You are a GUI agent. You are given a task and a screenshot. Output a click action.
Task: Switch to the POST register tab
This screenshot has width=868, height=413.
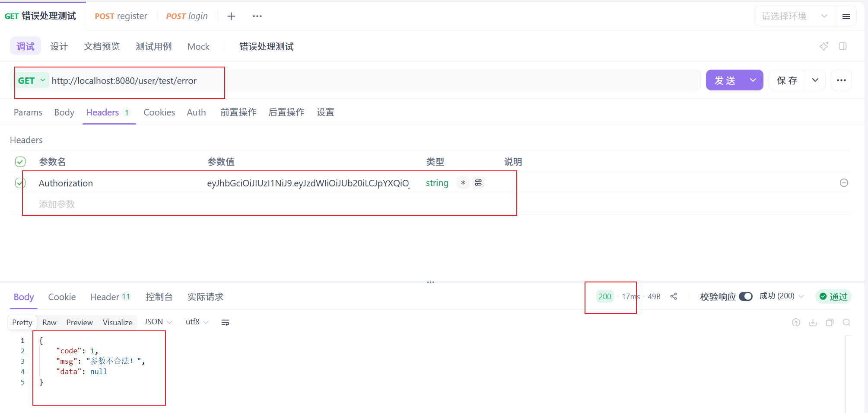click(121, 16)
